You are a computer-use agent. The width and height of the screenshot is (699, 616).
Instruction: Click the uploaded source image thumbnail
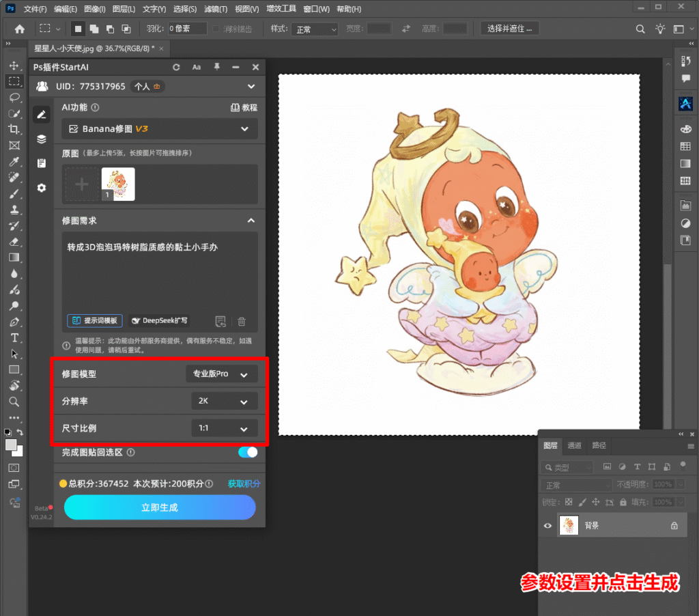point(118,184)
